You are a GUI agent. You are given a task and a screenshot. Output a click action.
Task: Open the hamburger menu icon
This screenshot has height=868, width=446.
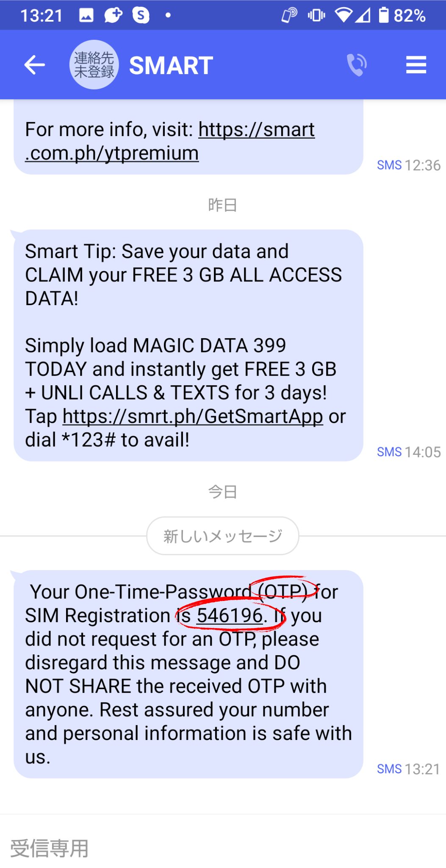click(416, 65)
